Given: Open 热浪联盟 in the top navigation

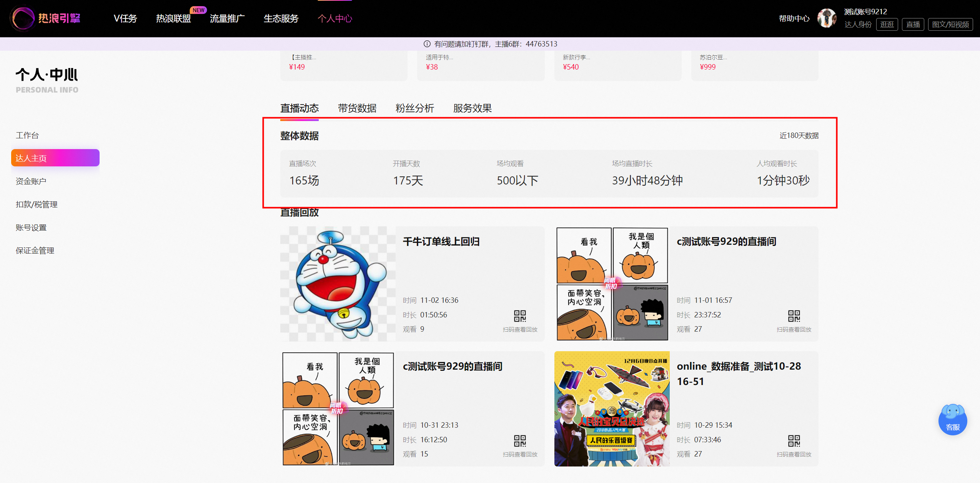Looking at the screenshot, I should coord(173,18).
